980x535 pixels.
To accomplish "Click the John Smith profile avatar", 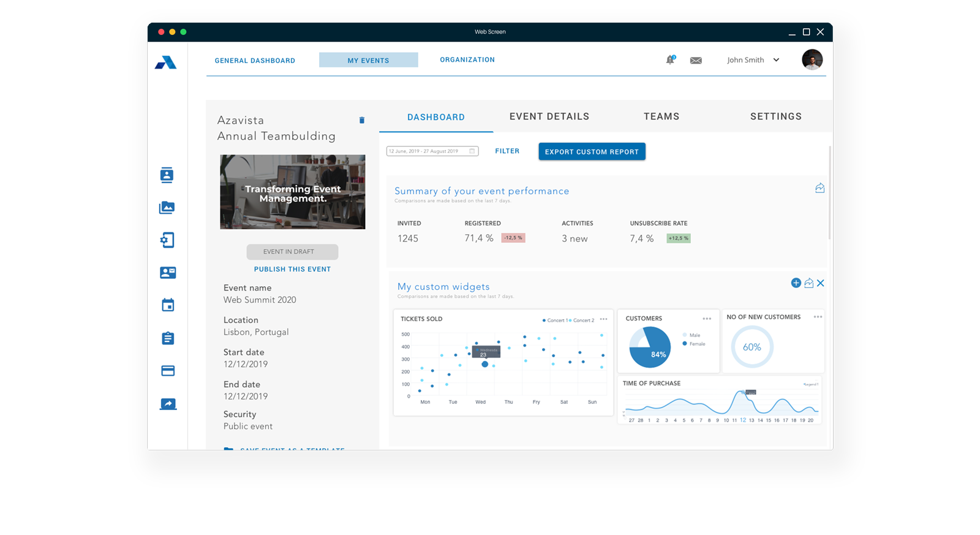I will click(x=812, y=59).
